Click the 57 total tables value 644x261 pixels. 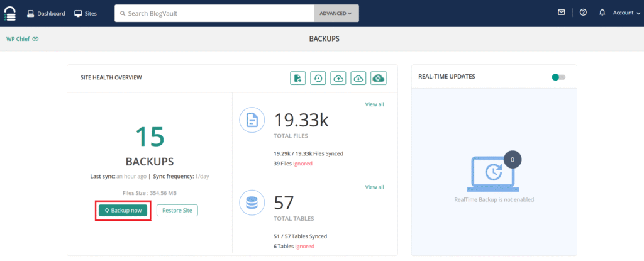point(284,203)
